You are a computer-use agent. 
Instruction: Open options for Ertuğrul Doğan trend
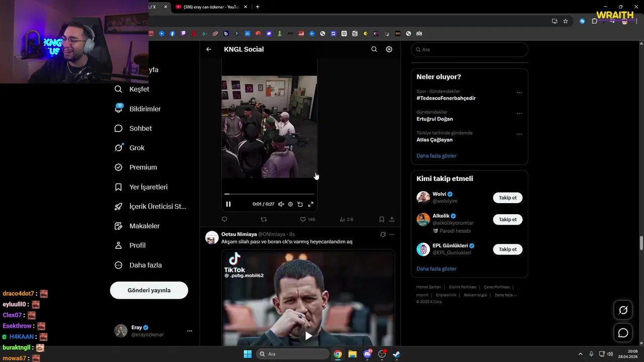[519, 114]
